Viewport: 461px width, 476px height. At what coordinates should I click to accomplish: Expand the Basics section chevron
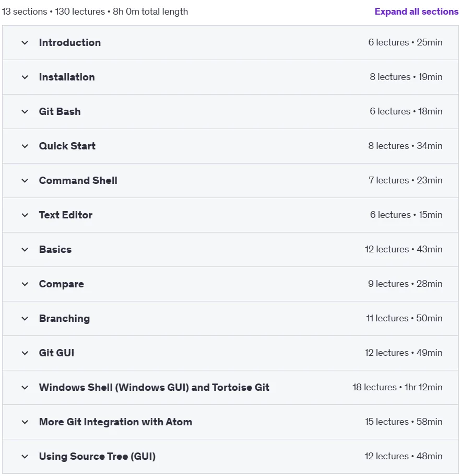pos(25,250)
